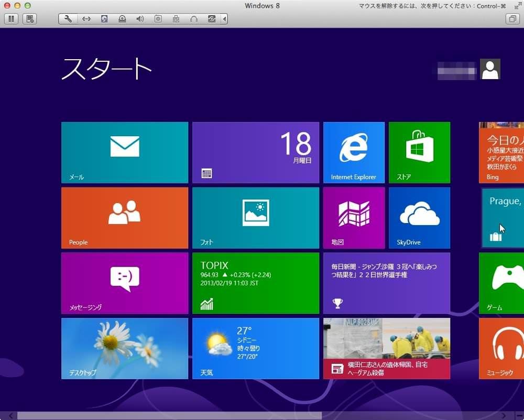
Task: Open the Mail tile
Action: [125, 152]
